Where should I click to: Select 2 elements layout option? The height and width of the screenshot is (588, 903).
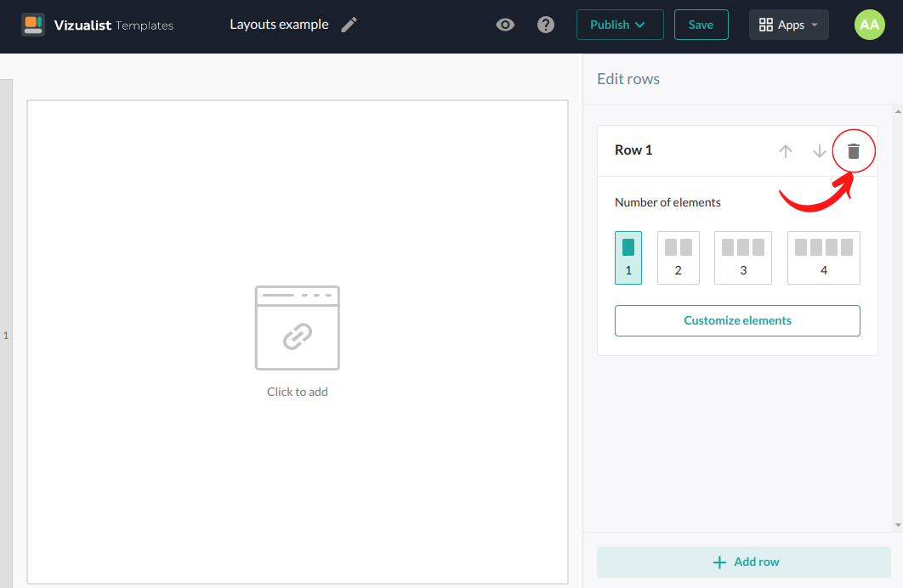(678, 257)
